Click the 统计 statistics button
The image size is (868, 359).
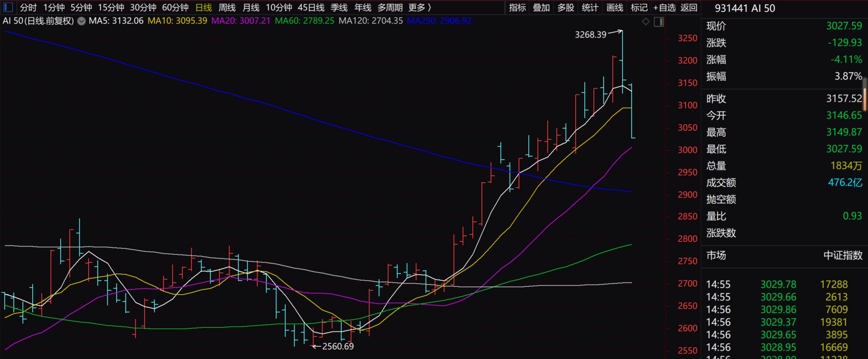click(x=590, y=8)
